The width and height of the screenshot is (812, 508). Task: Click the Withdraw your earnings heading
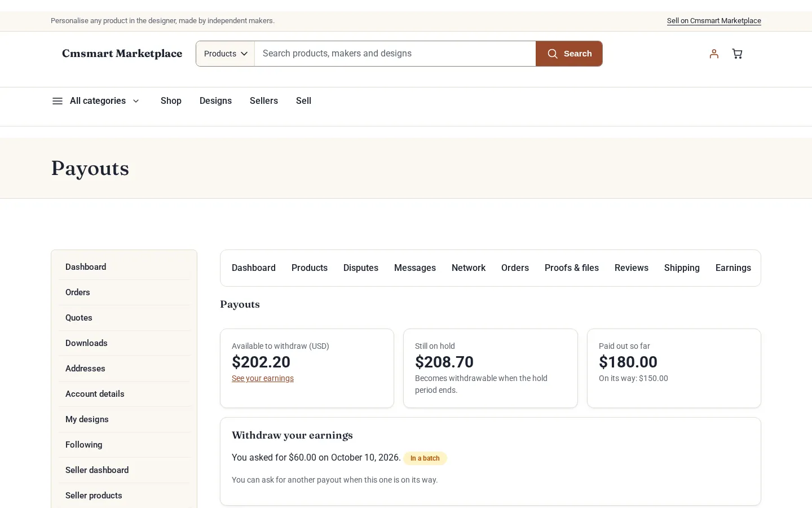(292, 435)
